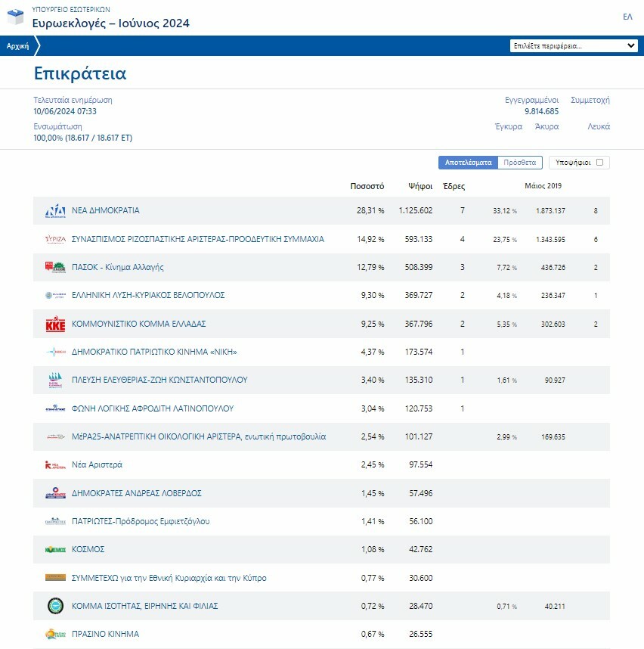
Task: Open ΠΑΤΡΙΩΤΕΣ-Πρόδρομος Εμφιετζόγλου link
Action: [141, 521]
